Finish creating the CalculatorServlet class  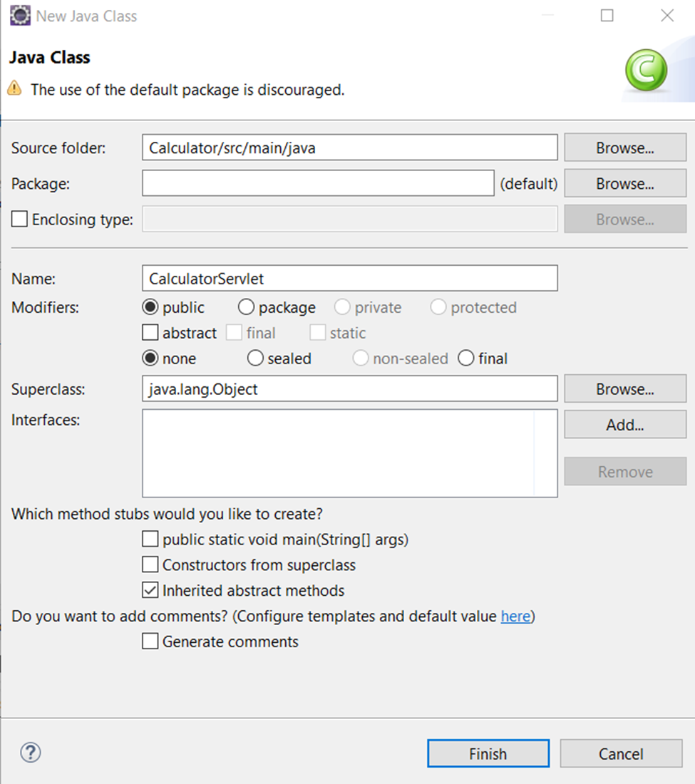(x=488, y=753)
